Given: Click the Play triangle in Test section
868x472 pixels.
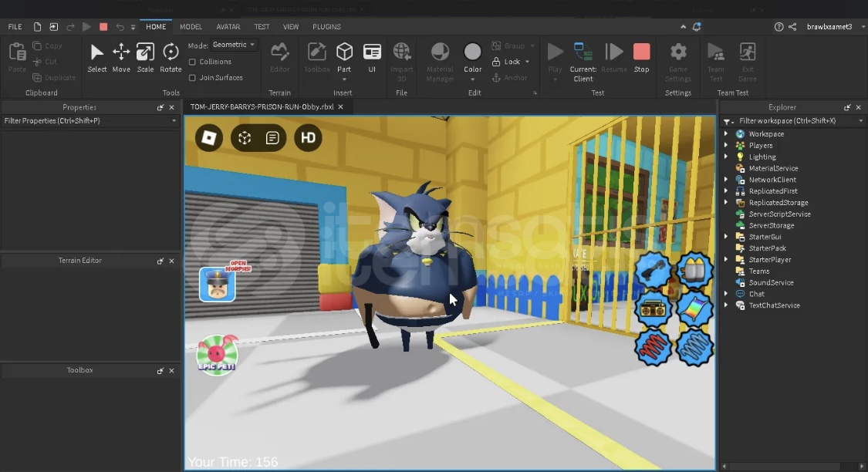Looking at the screenshot, I should pos(555,52).
